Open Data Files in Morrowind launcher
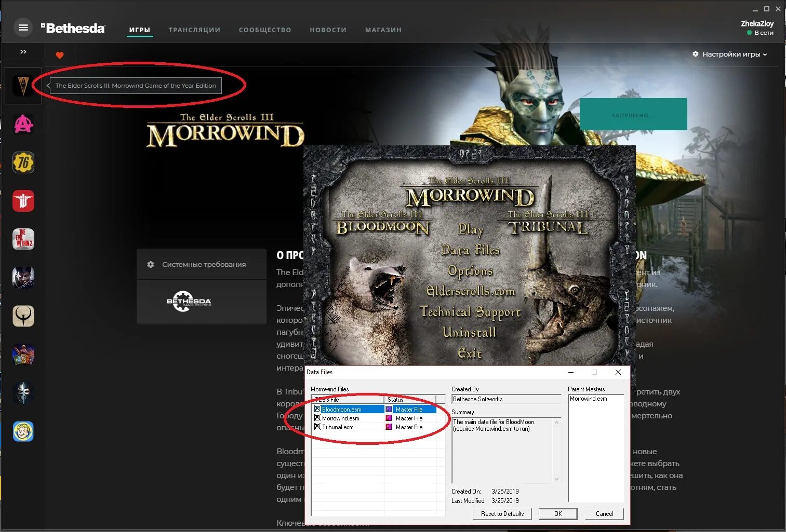 [x=471, y=250]
